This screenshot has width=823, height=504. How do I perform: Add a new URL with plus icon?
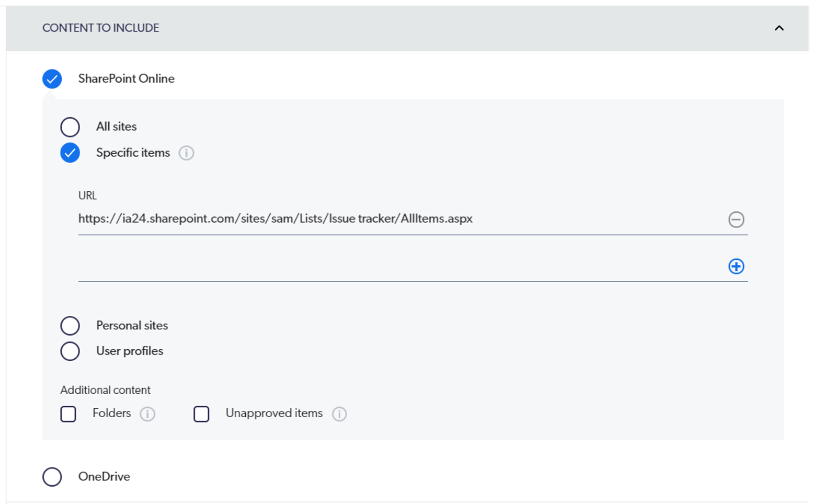click(736, 267)
